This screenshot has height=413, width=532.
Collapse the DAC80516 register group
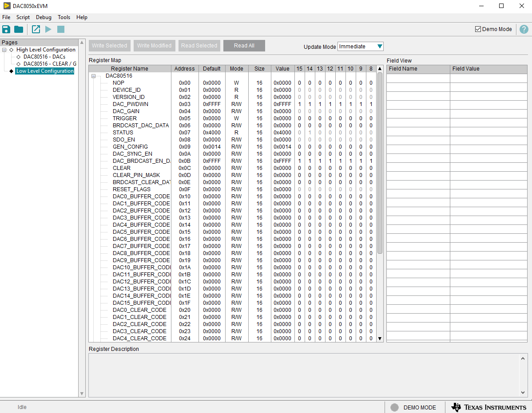(93, 75)
